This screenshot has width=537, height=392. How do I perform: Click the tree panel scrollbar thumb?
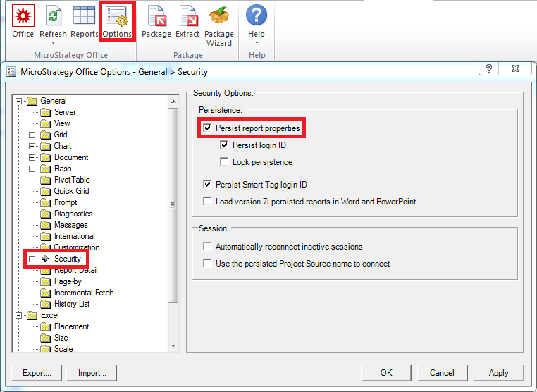pyautogui.click(x=173, y=205)
